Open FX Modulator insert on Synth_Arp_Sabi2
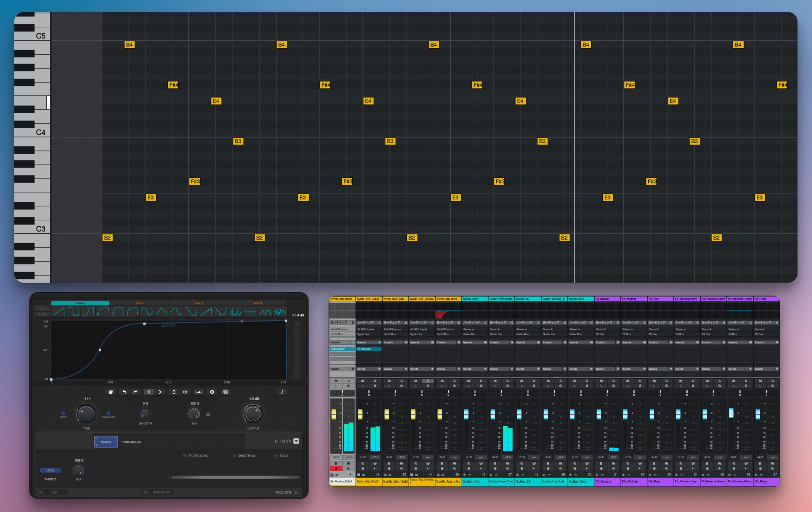This screenshot has height=512, width=812. pos(369,349)
